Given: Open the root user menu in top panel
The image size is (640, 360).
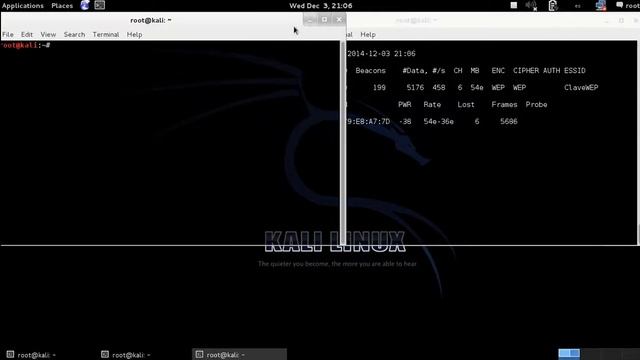Looking at the screenshot, I should pyautogui.click(x=632, y=6).
